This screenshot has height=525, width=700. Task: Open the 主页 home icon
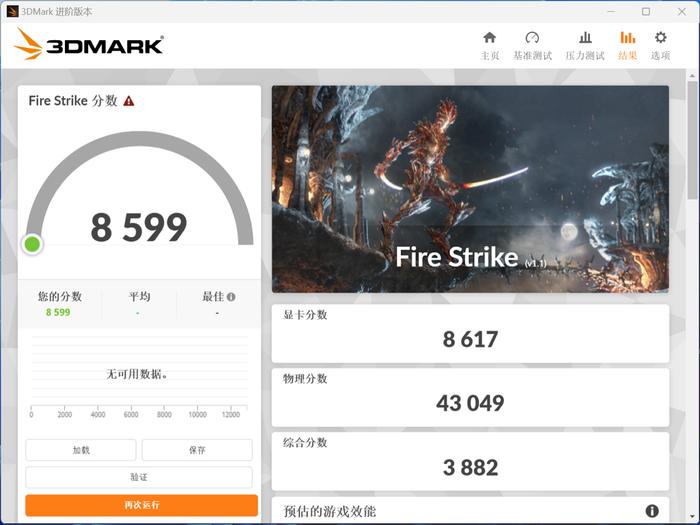coord(490,38)
